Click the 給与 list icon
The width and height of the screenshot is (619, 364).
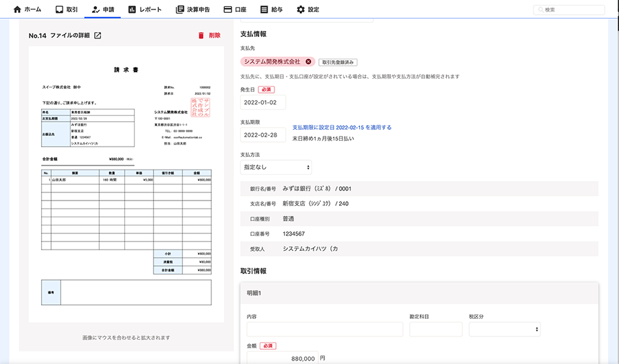(264, 9)
